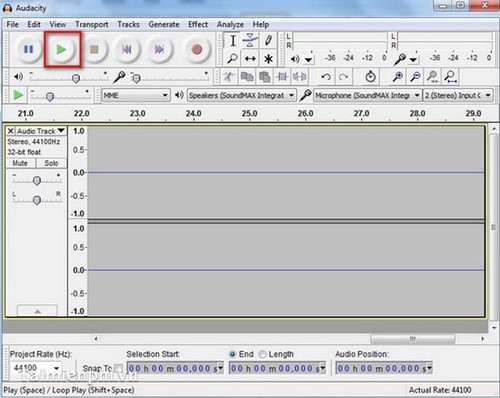500x398 pixels.
Task: Click the Selection Start time field
Action: [175, 368]
